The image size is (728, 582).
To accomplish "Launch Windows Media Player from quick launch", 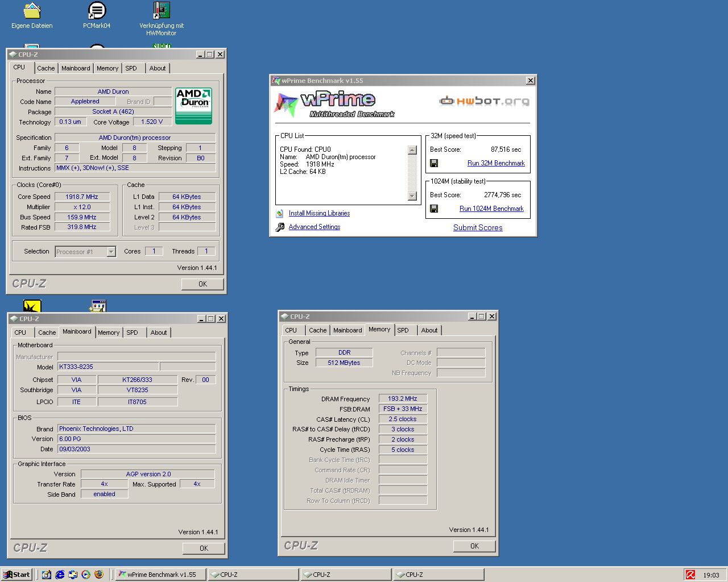I will pyautogui.click(x=86, y=575).
